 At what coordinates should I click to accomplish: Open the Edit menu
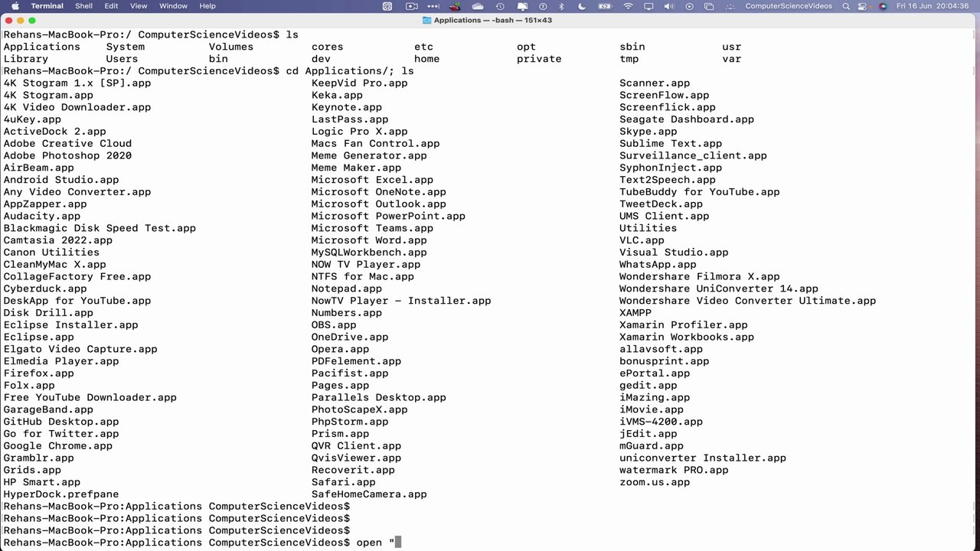click(111, 6)
